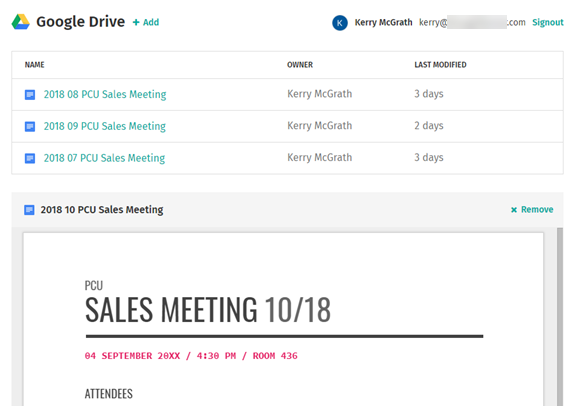The image size is (575, 406).
Task: Click the Google Drive logo icon
Action: click(x=21, y=22)
